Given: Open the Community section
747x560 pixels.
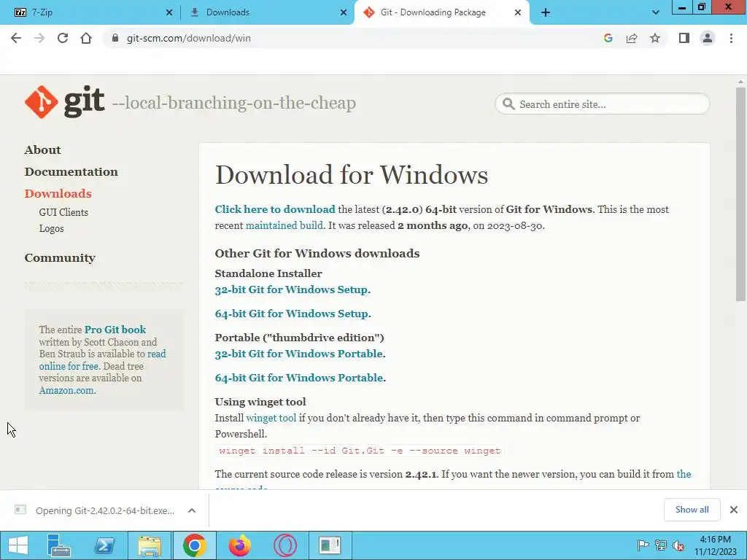Looking at the screenshot, I should (60, 257).
